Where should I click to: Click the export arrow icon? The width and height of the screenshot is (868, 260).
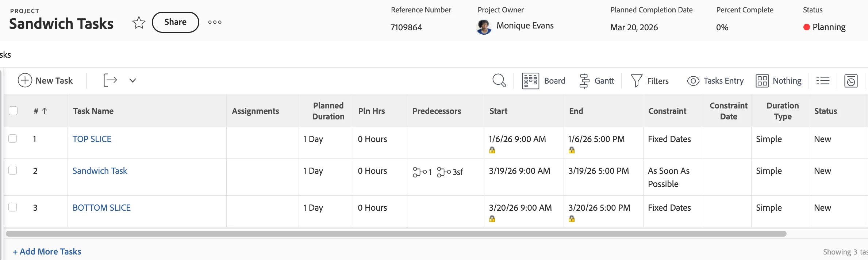(110, 80)
